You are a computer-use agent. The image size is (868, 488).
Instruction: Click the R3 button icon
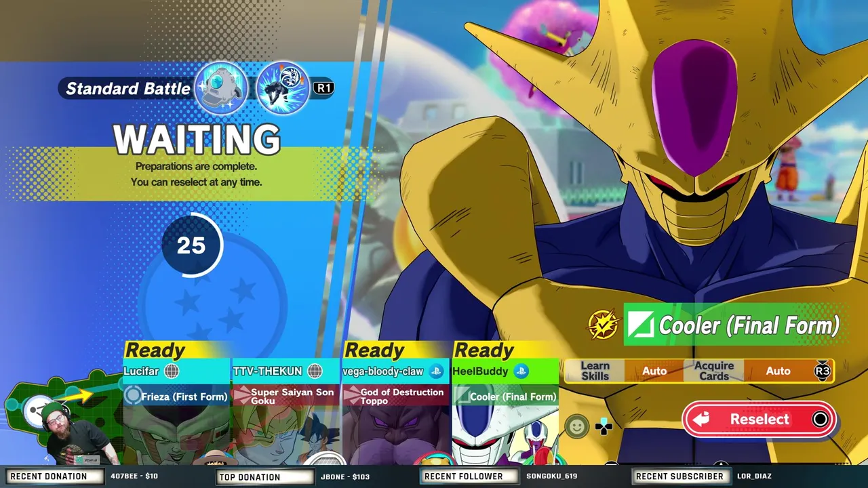[x=822, y=371]
